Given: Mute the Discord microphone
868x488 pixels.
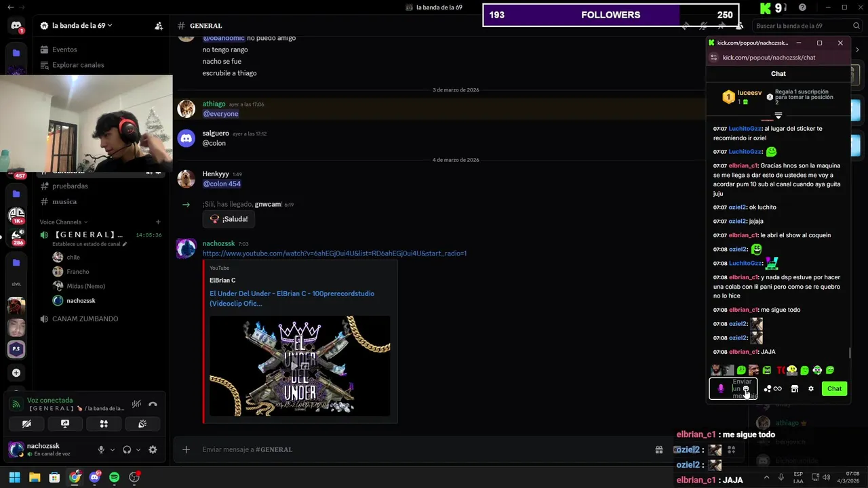Looking at the screenshot, I should click(101, 449).
